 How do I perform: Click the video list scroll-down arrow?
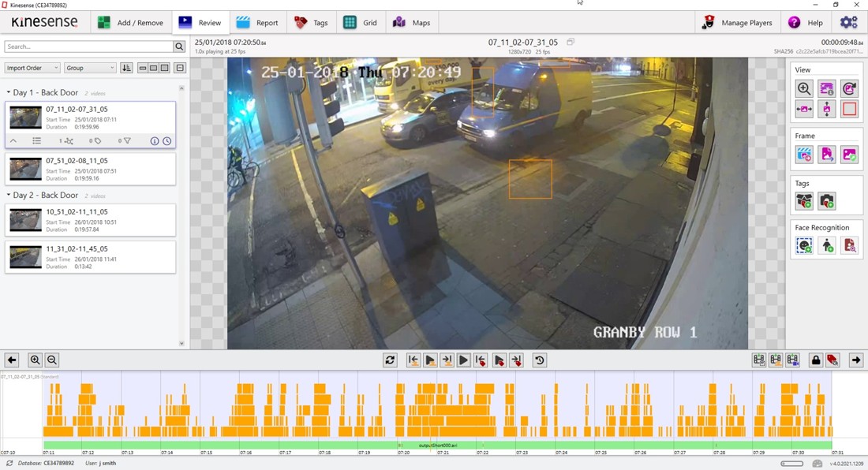click(181, 343)
